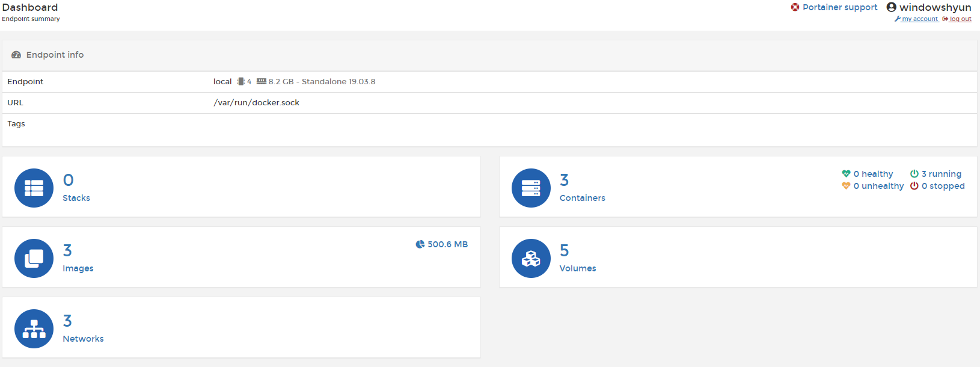
Task: Open the Volumes label link
Action: pyautogui.click(x=578, y=268)
